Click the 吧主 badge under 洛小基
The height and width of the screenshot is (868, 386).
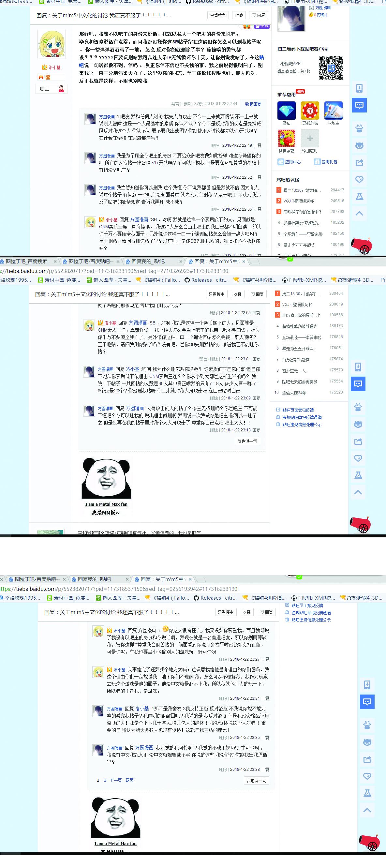[52, 89]
